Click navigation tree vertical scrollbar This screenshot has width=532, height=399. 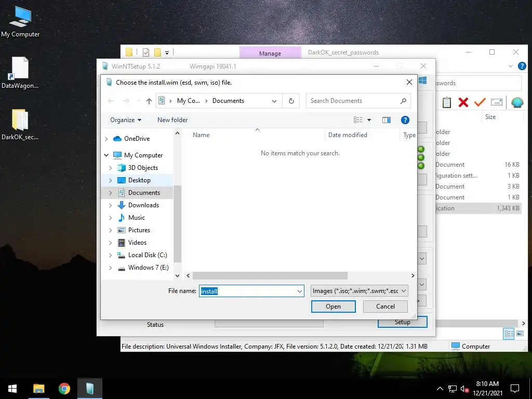click(x=177, y=224)
